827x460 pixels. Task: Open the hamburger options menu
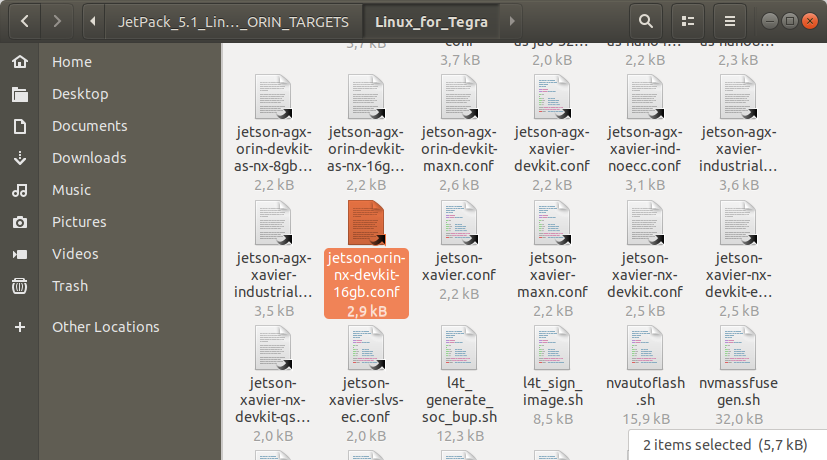[x=730, y=21]
